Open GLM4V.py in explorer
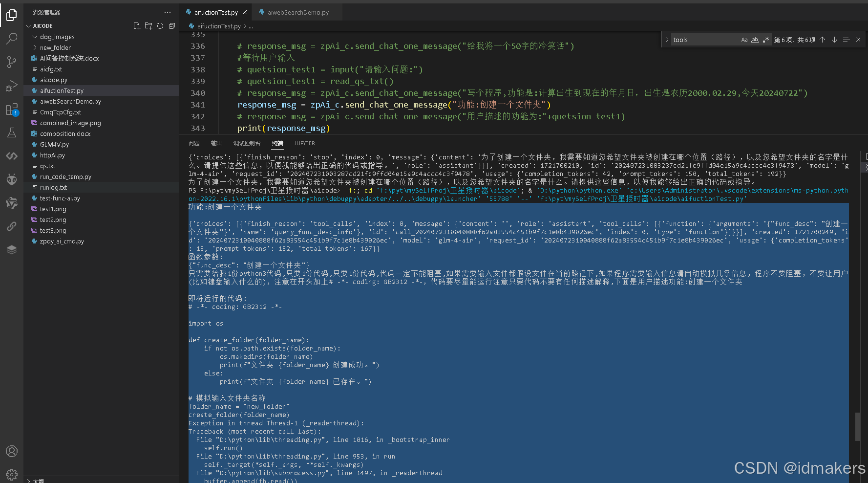Viewport: 868px width, 483px height. pos(54,144)
